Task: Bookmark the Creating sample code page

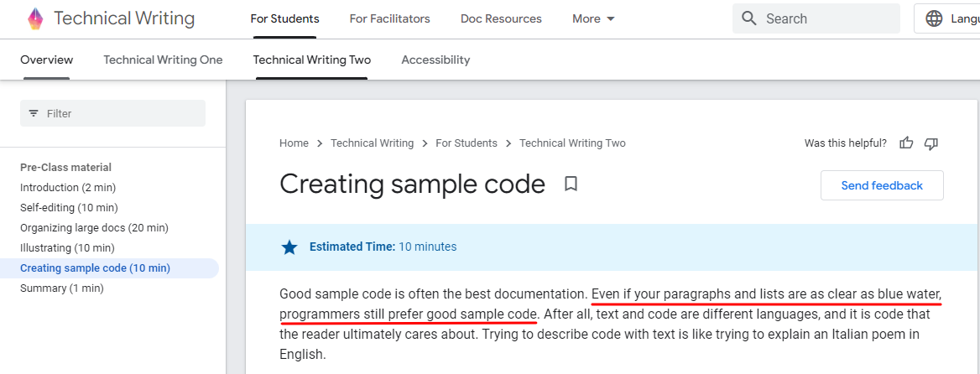Action: click(x=571, y=184)
